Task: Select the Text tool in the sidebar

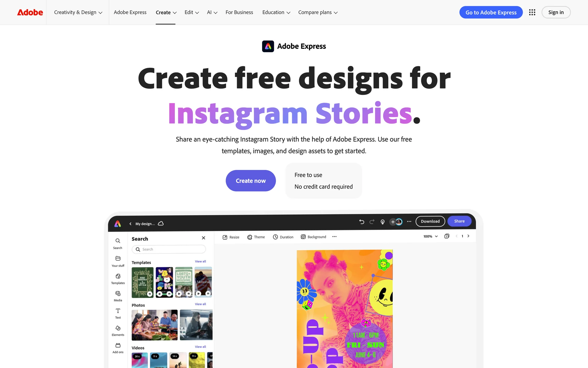Action: tap(118, 313)
